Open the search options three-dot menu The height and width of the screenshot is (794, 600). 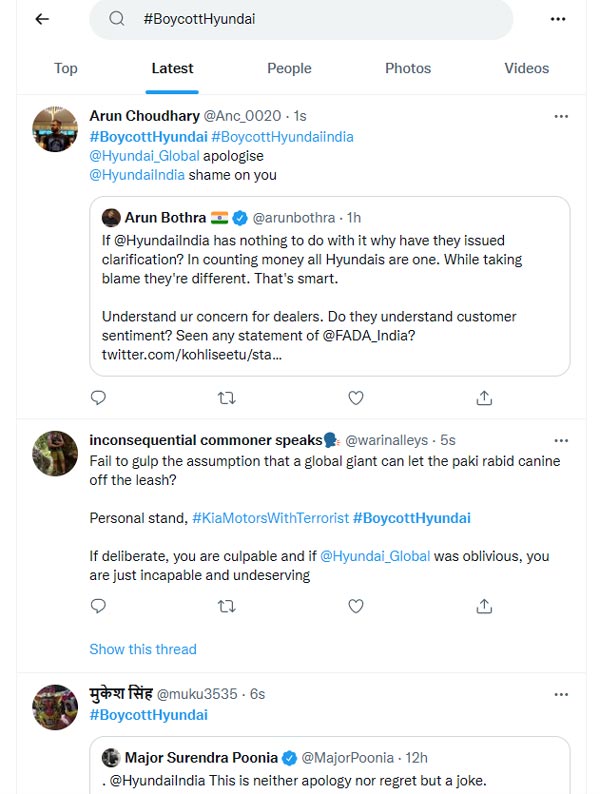point(558,19)
